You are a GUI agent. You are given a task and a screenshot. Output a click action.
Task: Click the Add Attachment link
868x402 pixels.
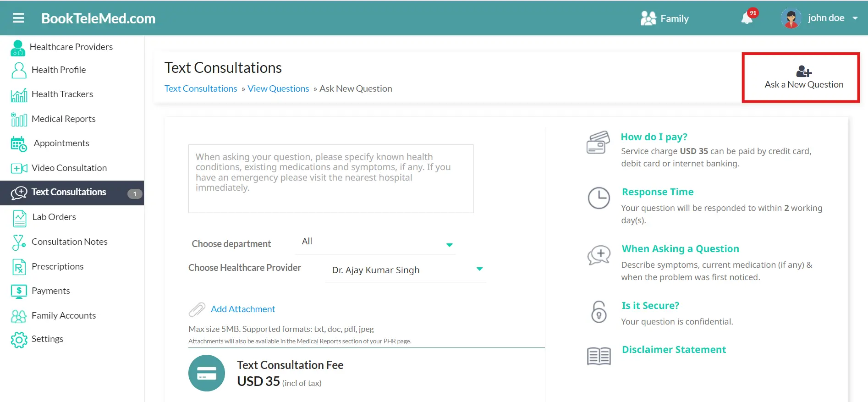pos(242,309)
